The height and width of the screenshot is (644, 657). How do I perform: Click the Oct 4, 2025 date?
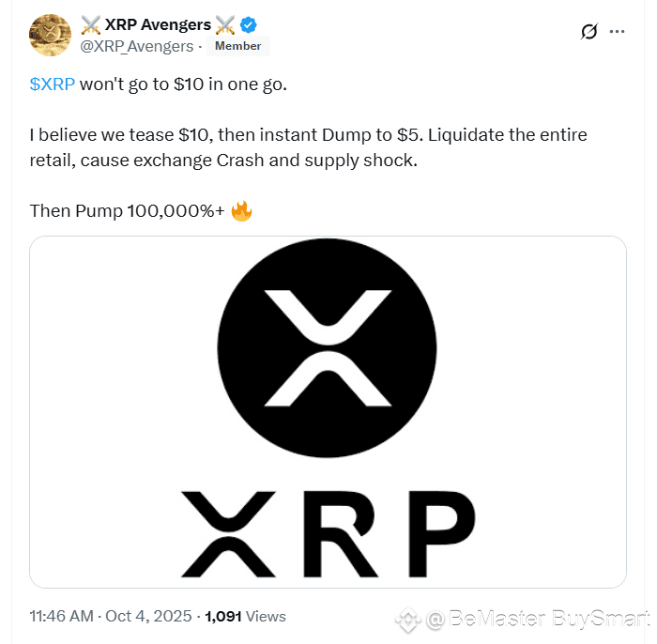point(148,617)
